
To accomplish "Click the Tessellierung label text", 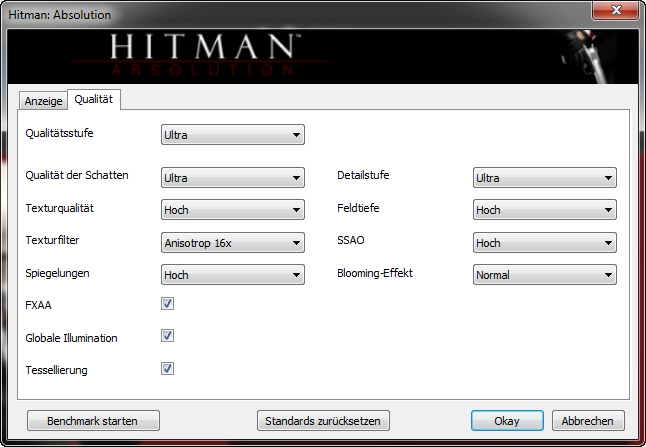I will (56, 370).
